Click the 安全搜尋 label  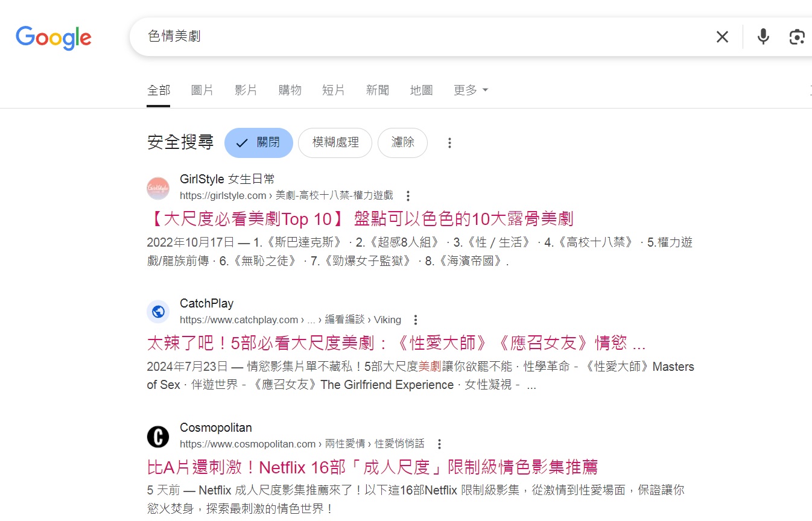point(180,143)
